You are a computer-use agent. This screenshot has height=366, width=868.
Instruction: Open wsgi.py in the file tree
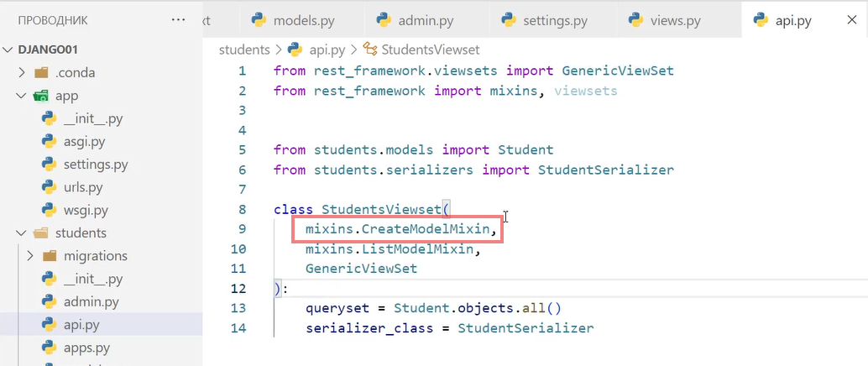(83, 210)
